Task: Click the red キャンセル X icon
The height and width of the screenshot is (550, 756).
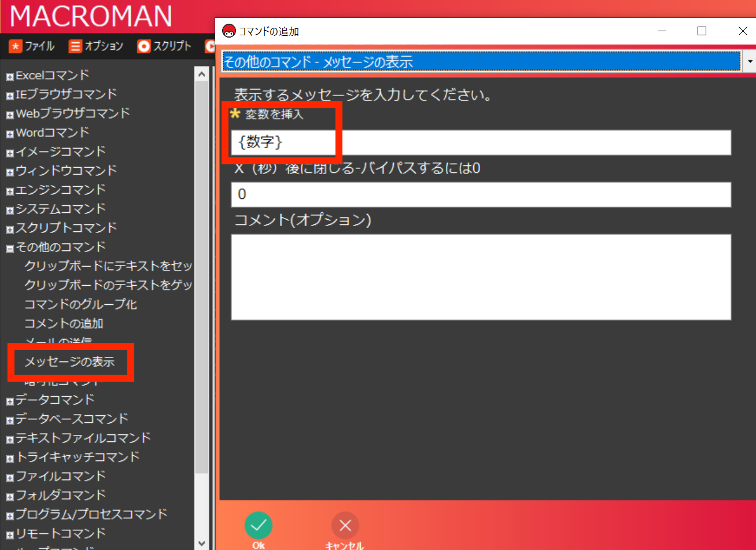Action: click(x=345, y=525)
